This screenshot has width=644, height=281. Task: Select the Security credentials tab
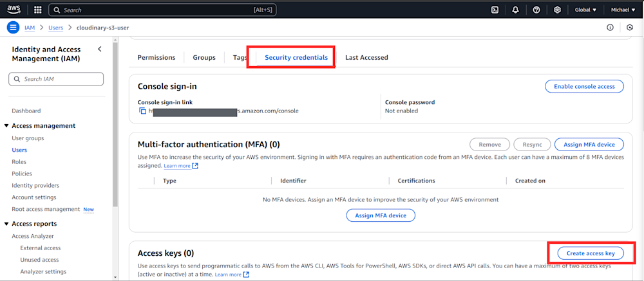point(296,57)
